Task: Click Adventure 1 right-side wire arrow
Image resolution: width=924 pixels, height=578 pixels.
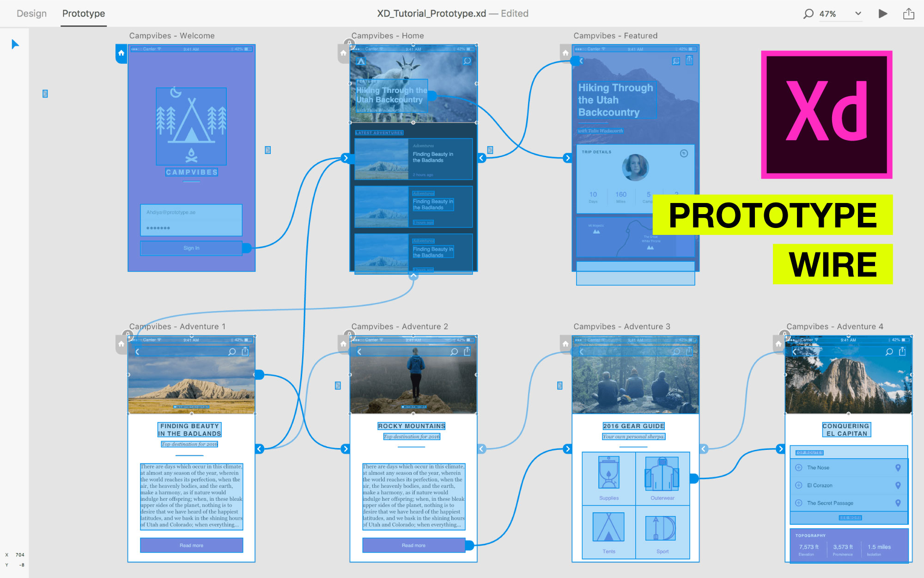Action: [260, 449]
